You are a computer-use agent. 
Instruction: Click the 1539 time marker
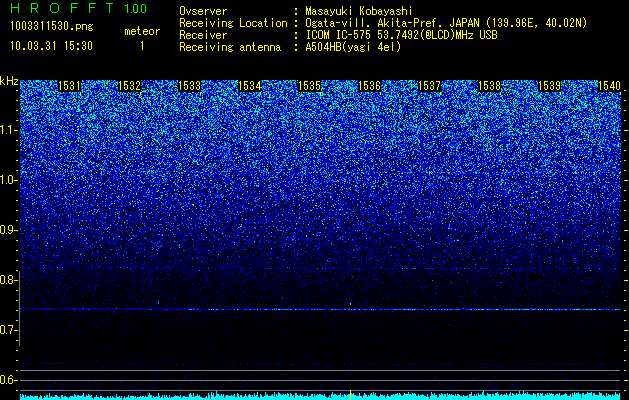point(550,86)
